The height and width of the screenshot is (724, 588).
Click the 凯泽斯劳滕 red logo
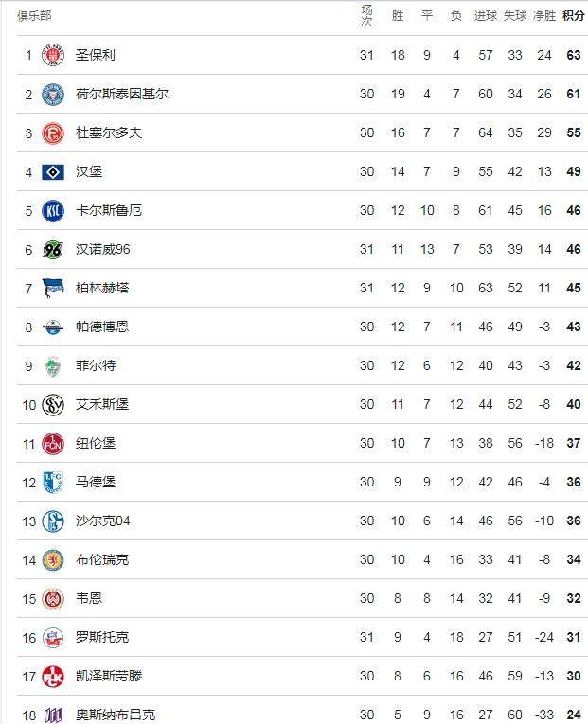click(53, 677)
